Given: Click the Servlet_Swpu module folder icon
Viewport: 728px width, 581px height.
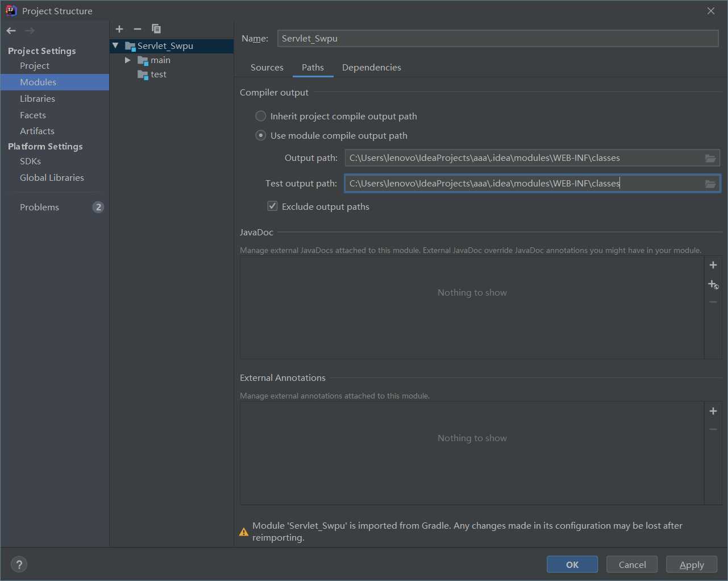Looking at the screenshot, I should click(130, 46).
